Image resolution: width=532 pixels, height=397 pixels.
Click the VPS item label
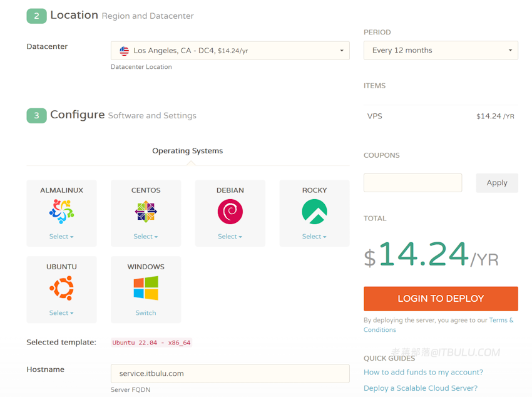pos(374,116)
